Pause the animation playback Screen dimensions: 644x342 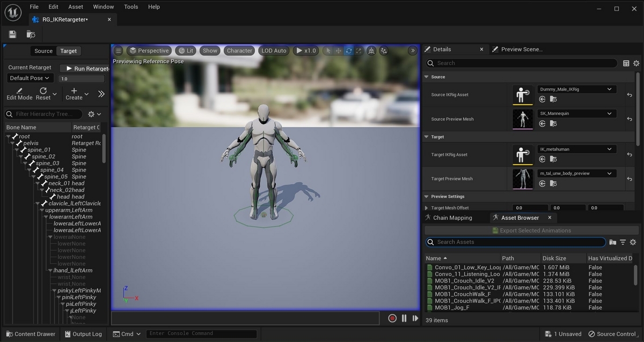click(x=404, y=318)
